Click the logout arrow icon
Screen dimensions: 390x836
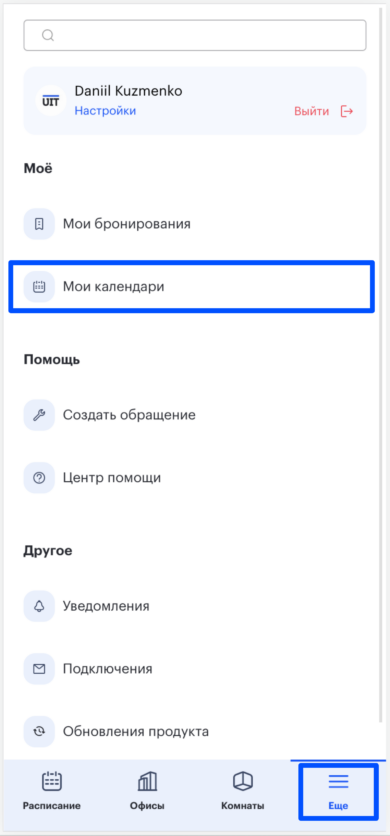click(347, 111)
